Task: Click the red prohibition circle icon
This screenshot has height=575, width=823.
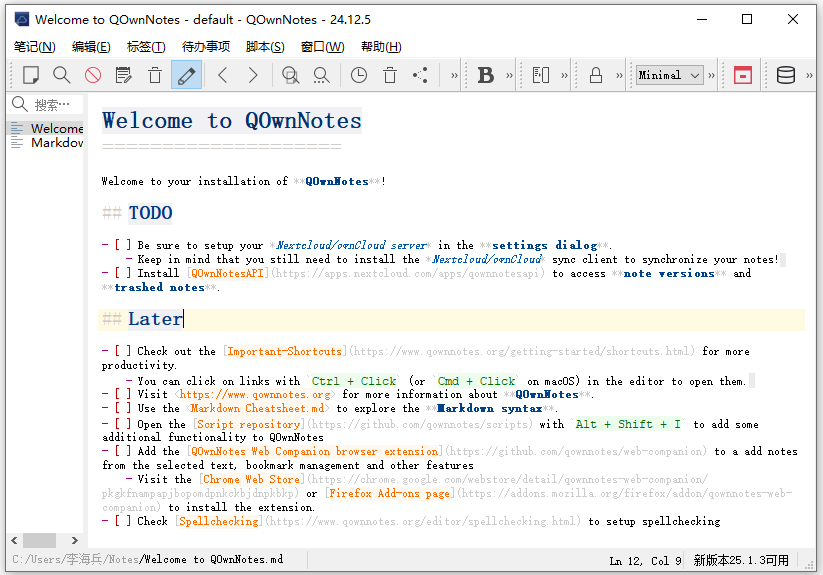Action: click(93, 75)
